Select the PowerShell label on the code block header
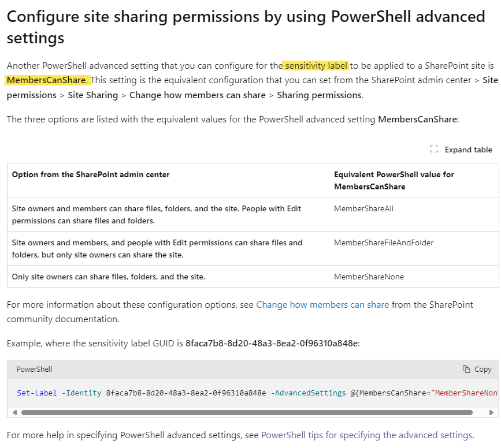The height and width of the screenshot is (448, 501). click(34, 369)
